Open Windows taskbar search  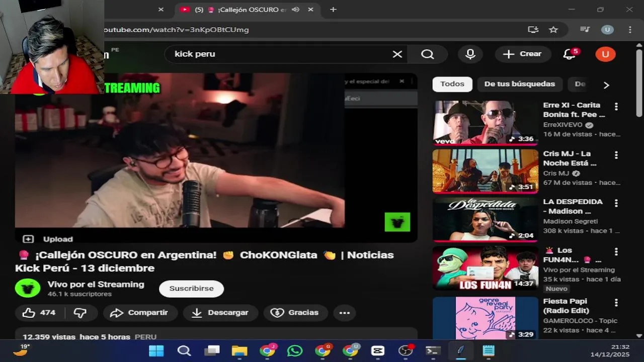184,350
